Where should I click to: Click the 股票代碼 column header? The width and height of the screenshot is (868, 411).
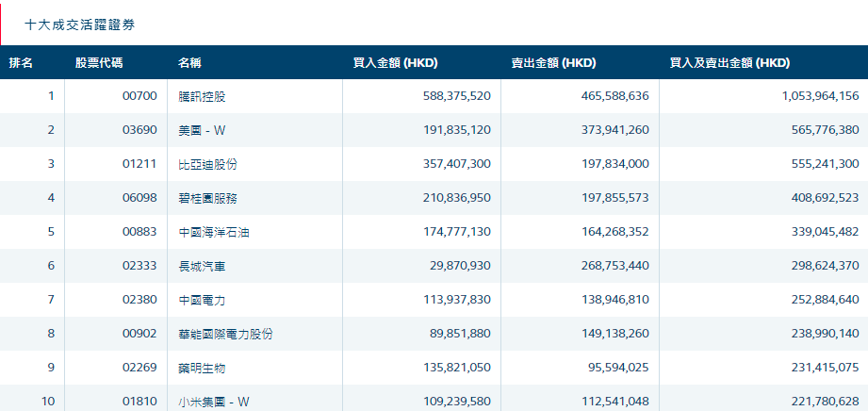(x=99, y=63)
